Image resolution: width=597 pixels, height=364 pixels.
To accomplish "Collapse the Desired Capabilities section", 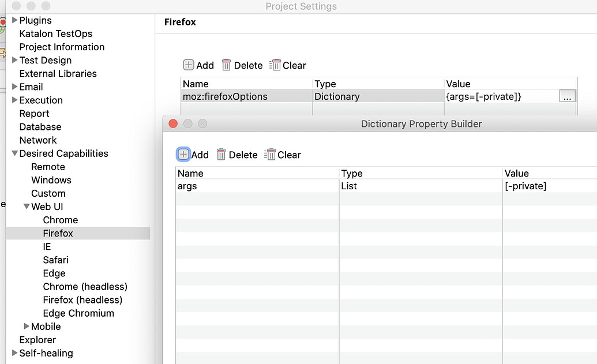I will 14,153.
